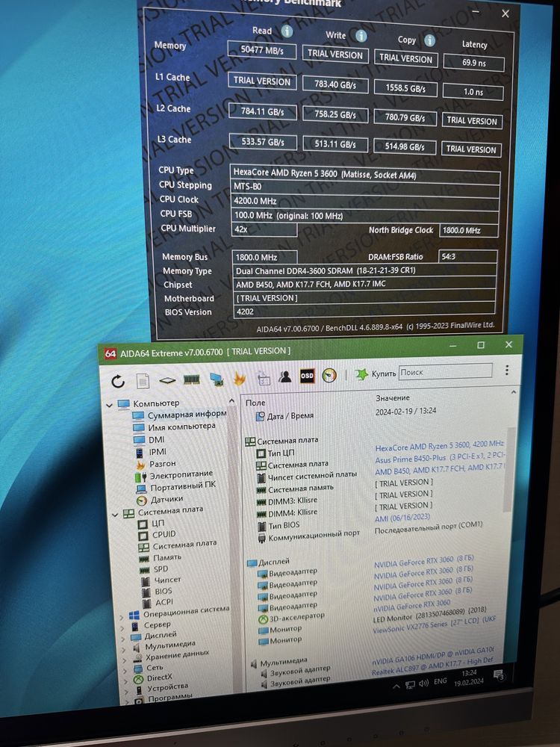This screenshot has width=560, height=747.
Task: Launch the flame stability test icon
Action: [x=240, y=378]
